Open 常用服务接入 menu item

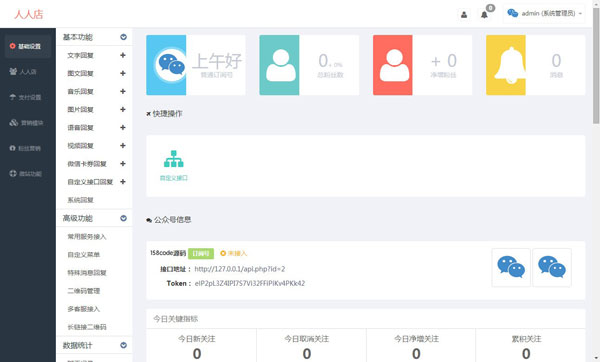tap(87, 236)
